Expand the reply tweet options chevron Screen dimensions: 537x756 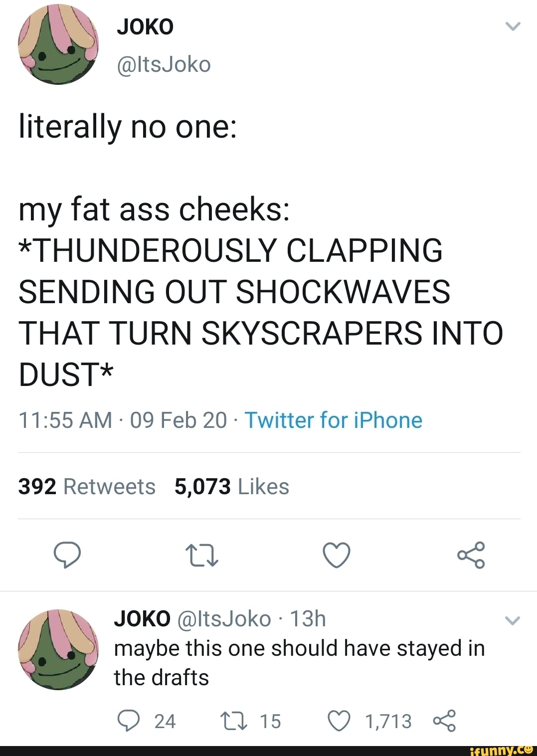click(513, 621)
